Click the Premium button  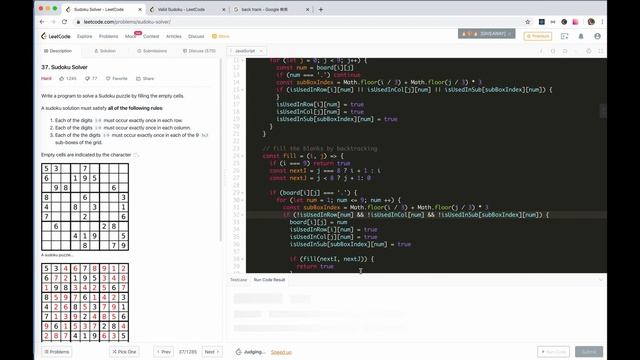pyautogui.click(x=538, y=36)
